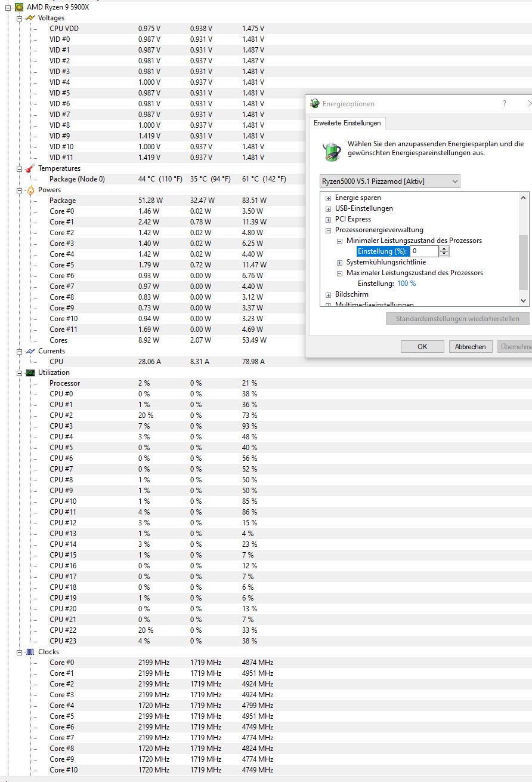Click the 100 % maximum state value
Screen dimensions: 532x782
[x=407, y=284]
